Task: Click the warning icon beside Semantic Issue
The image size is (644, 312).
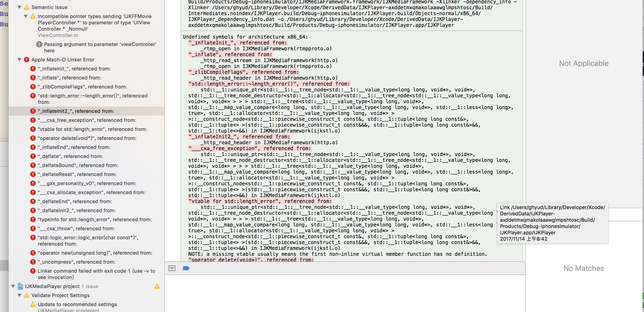Action: [x=26, y=7]
